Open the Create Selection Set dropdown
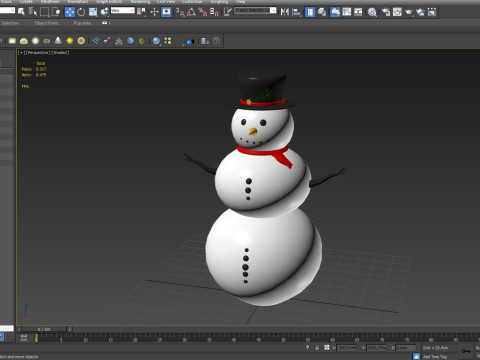The height and width of the screenshot is (360, 480). (256, 10)
